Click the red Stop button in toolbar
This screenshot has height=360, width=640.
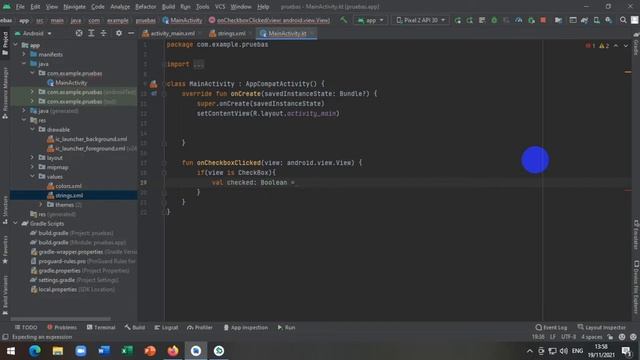(x=543, y=20)
